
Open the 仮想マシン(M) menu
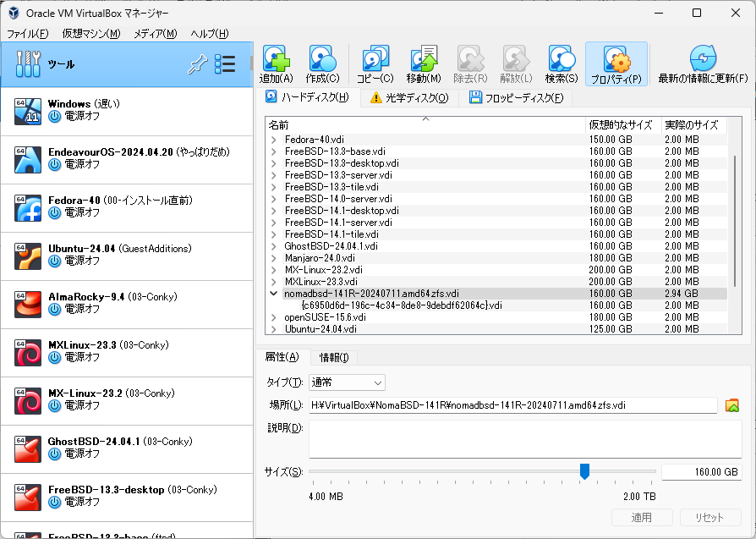(91, 34)
